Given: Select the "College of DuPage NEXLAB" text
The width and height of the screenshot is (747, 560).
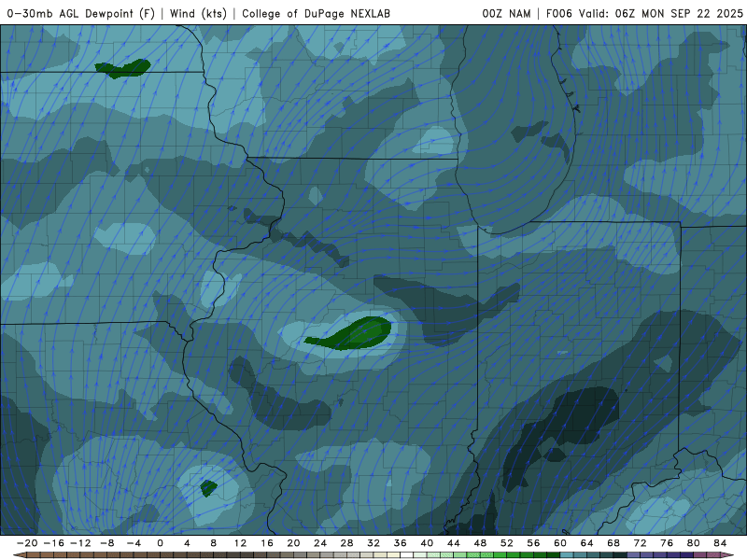Looking at the screenshot, I should (316, 13).
